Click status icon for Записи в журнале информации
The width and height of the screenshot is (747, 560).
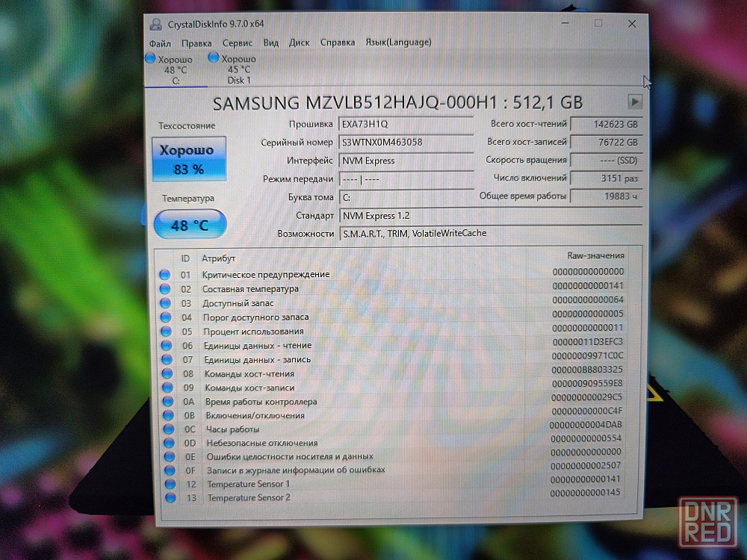[x=170, y=470]
